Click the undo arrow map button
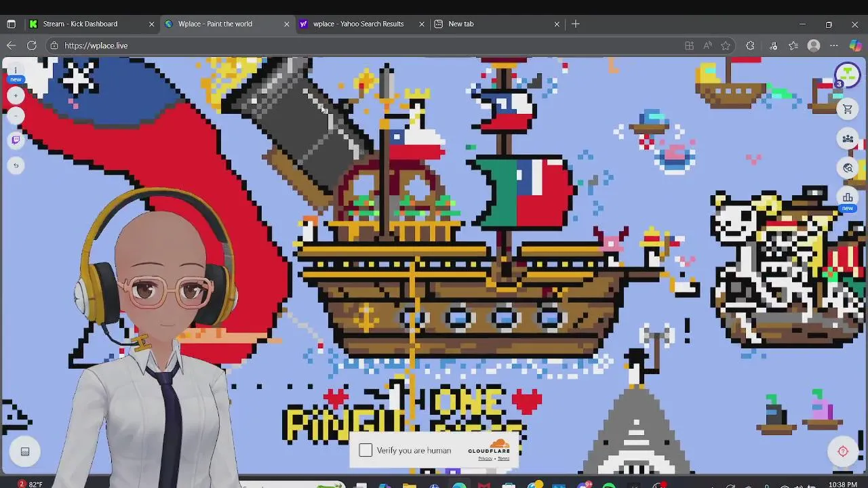868x488 pixels. tap(16, 165)
